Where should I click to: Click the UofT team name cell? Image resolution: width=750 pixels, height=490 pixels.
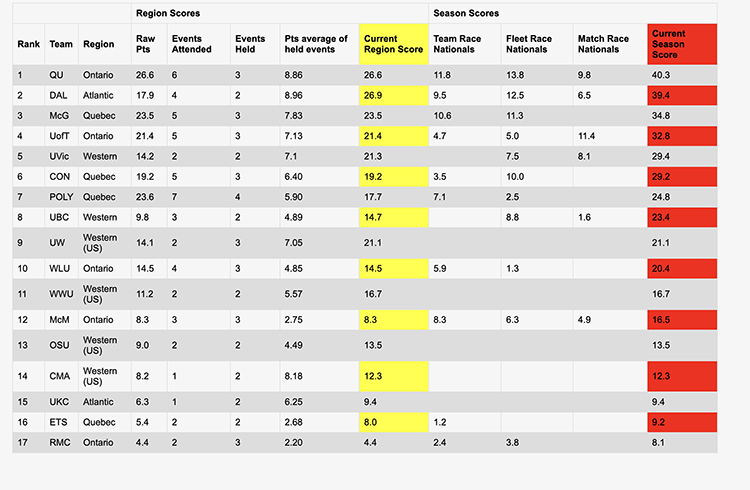pos(62,136)
